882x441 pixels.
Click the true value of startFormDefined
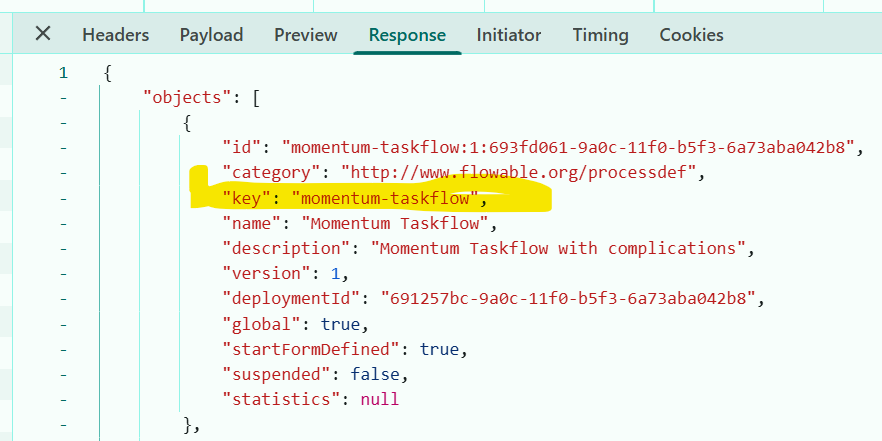click(439, 349)
